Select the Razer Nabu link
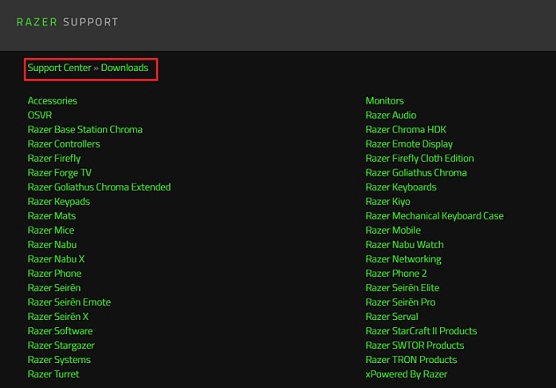 point(52,245)
